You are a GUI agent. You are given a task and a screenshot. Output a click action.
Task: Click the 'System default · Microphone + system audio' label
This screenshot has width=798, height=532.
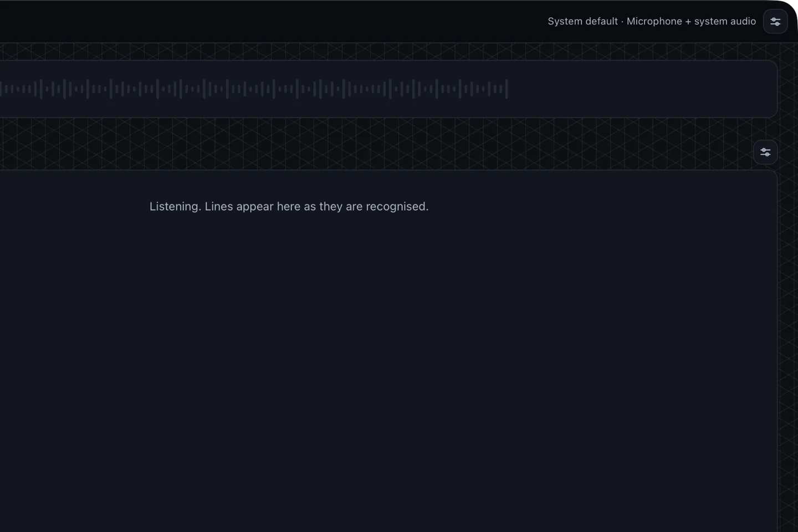[x=652, y=22]
